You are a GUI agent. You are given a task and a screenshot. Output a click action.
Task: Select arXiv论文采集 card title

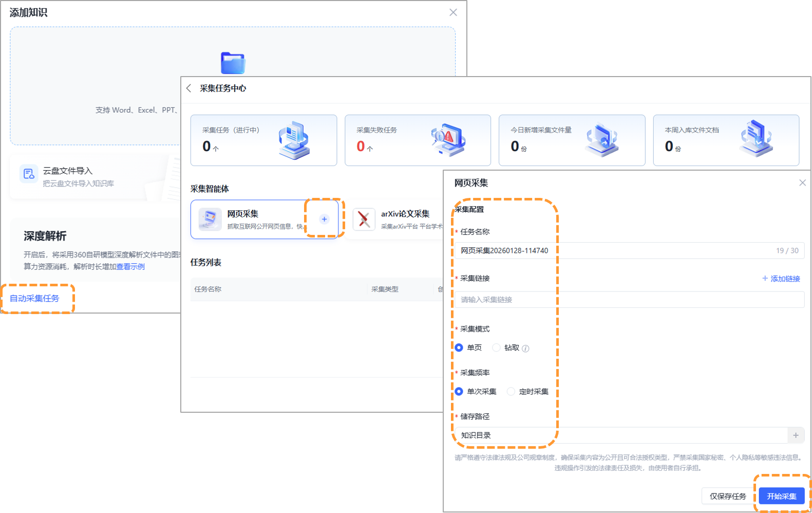[405, 214]
